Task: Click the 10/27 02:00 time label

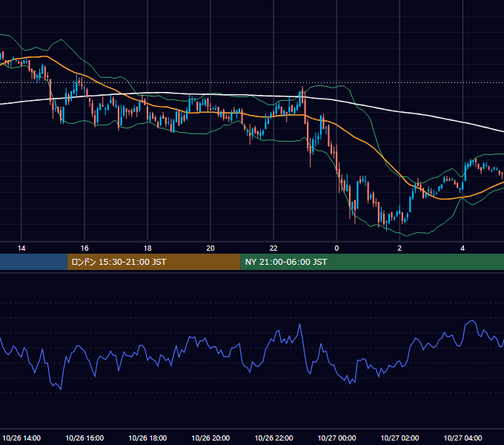Action: [399, 438]
